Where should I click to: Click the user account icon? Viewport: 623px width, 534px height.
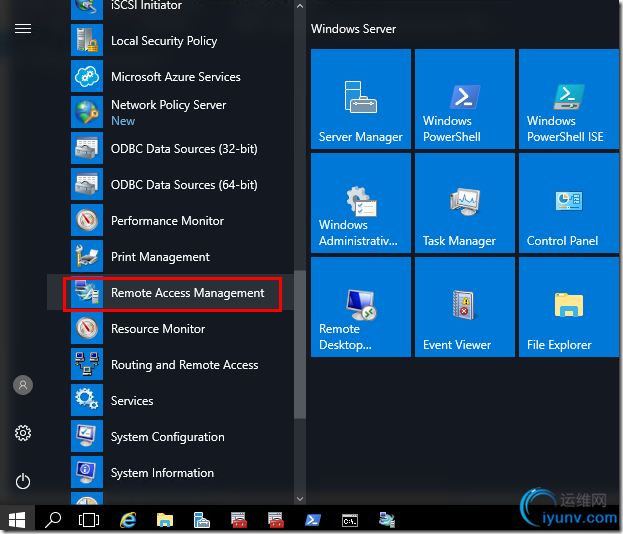click(23, 385)
